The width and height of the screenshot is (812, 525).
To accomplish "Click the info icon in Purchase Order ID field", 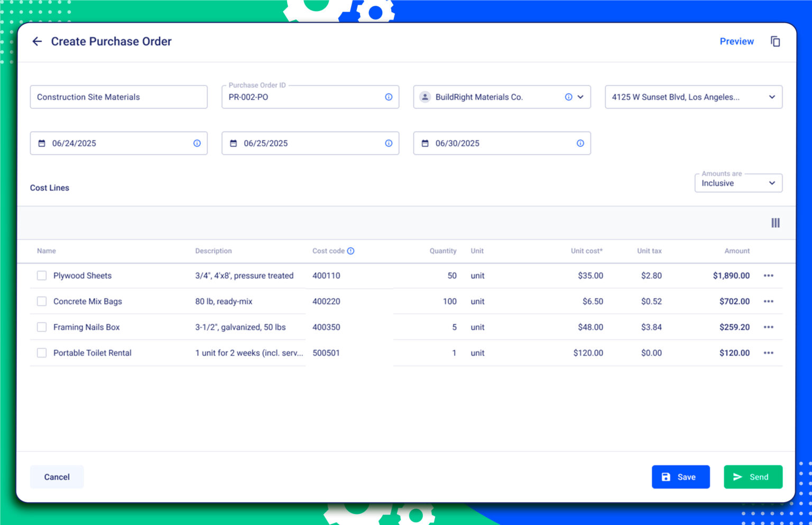I will click(x=388, y=97).
